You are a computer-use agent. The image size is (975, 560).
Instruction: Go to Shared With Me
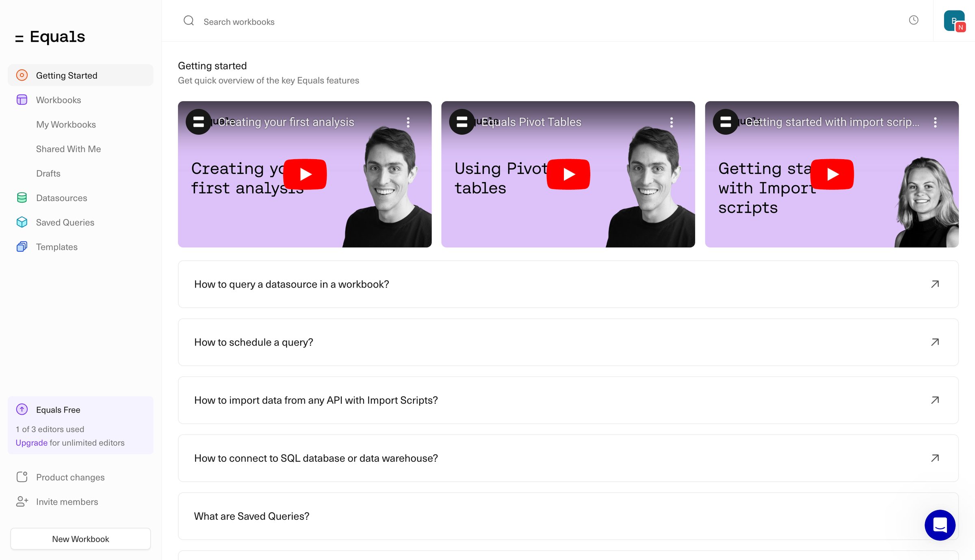[x=68, y=149]
